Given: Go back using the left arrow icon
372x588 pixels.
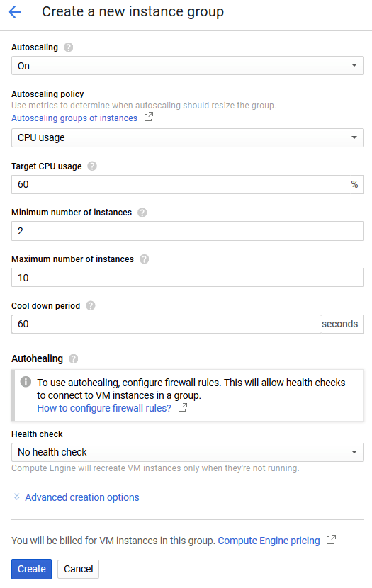Looking at the screenshot, I should (x=15, y=12).
